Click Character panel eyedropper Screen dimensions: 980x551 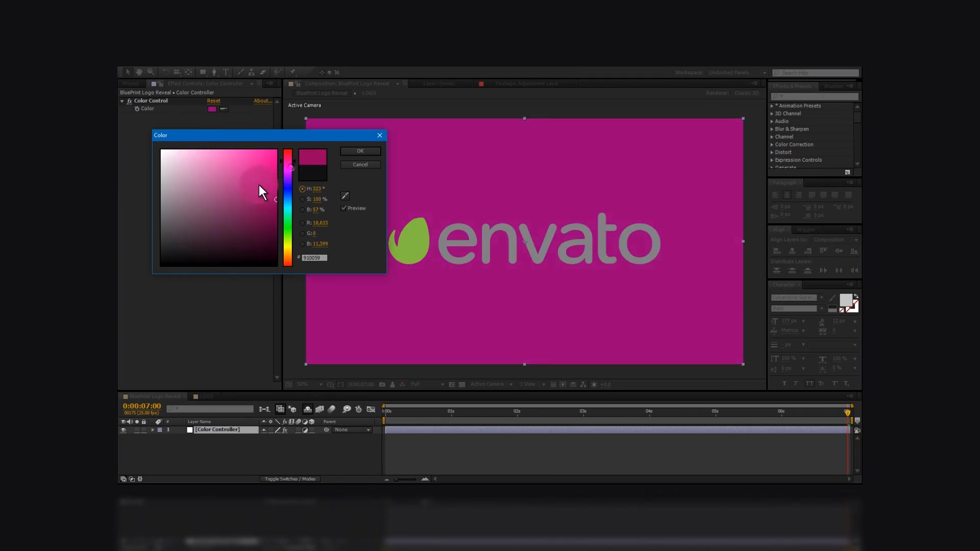click(x=832, y=298)
